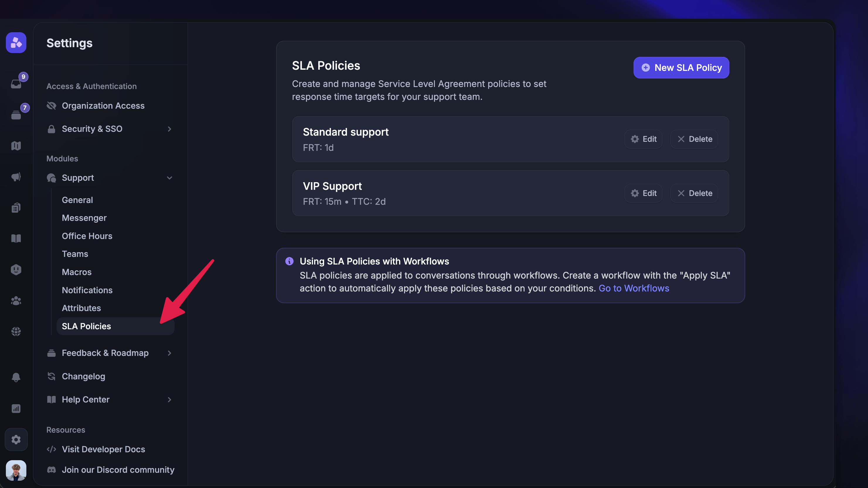Viewport: 868px width, 488px height.
Task: Expand the Help Center section
Action: [169, 400]
